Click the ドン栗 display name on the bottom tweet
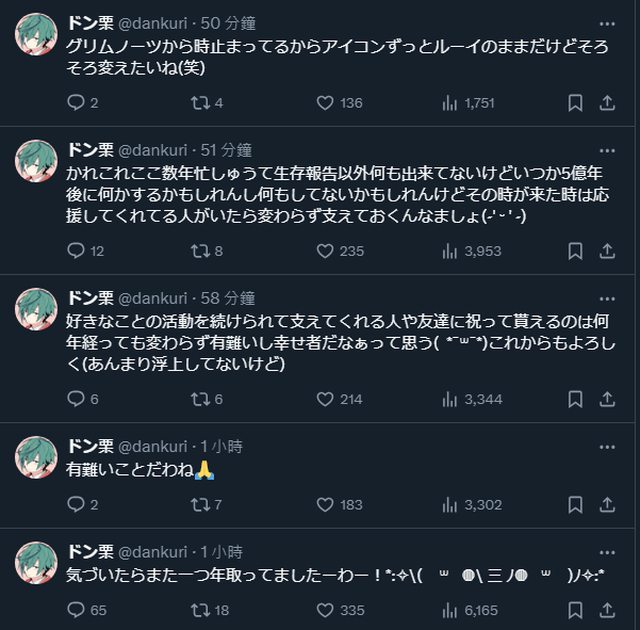The width and height of the screenshot is (640, 630). pos(90,552)
